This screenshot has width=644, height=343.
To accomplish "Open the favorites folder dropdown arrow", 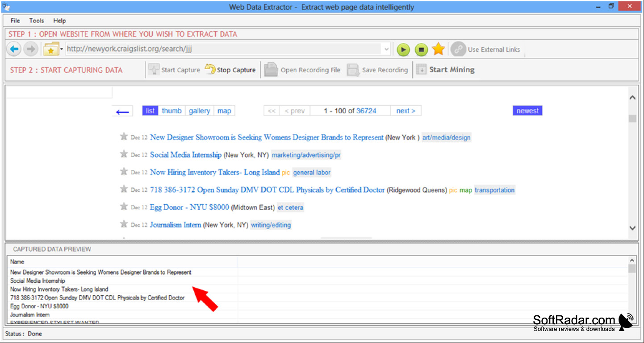I will point(61,50).
